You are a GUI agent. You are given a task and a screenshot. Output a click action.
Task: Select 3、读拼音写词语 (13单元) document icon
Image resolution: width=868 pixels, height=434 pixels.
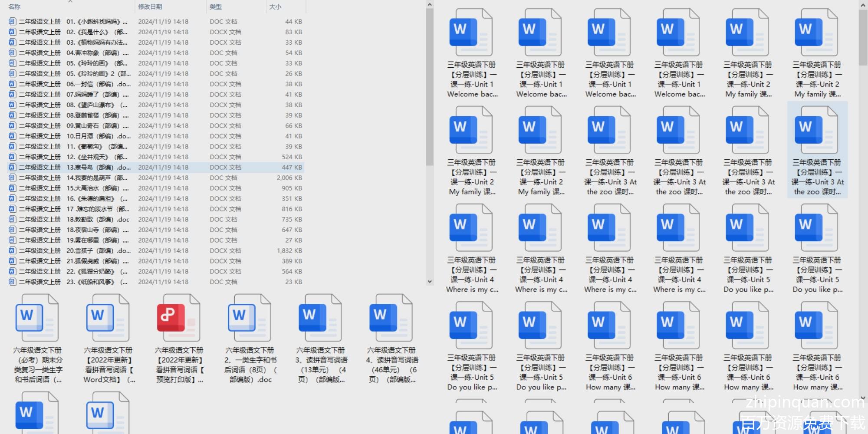point(320,319)
